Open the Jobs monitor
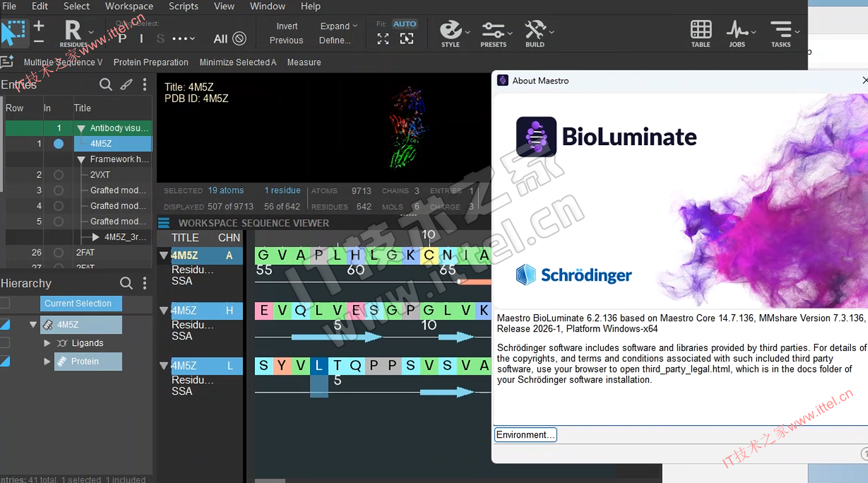Image resolution: width=868 pixels, height=483 pixels. (x=737, y=33)
